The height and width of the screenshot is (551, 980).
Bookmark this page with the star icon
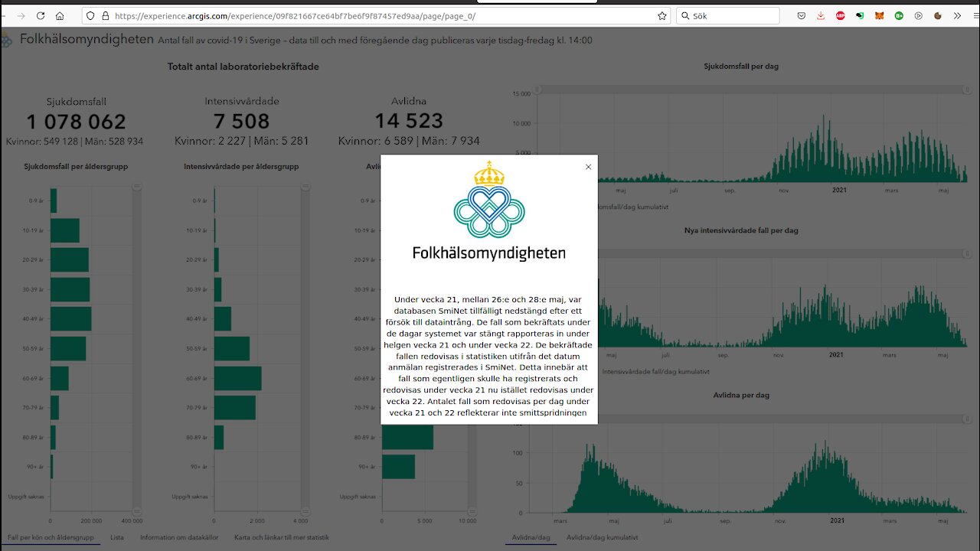click(x=662, y=15)
